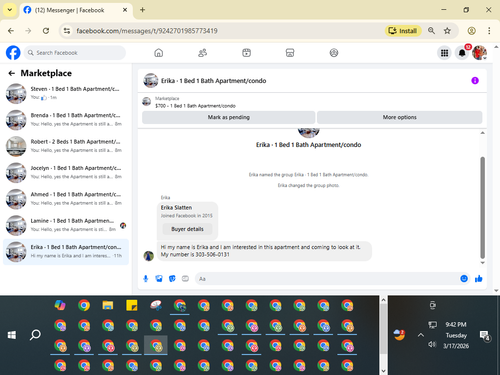Open File Explorer from the taskbar
This screenshot has width=500, height=375.
click(x=108, y=305)
